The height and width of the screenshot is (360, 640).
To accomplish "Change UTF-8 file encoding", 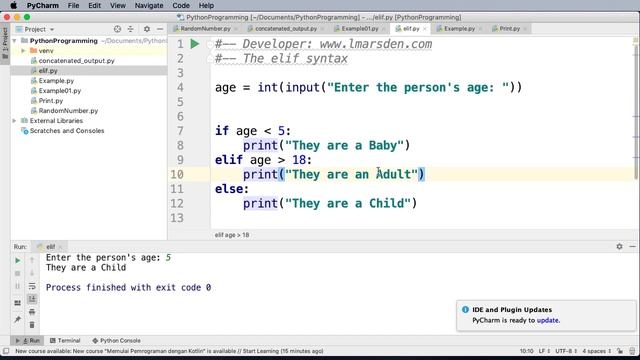I will pyautogui.click(x=566, y=351).
